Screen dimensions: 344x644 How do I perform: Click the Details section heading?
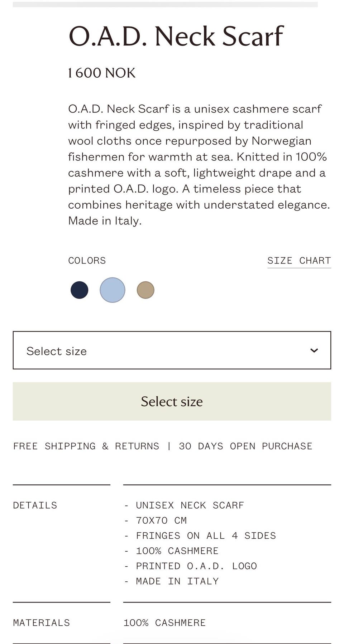pyautogui.click(x=35, y=505)
